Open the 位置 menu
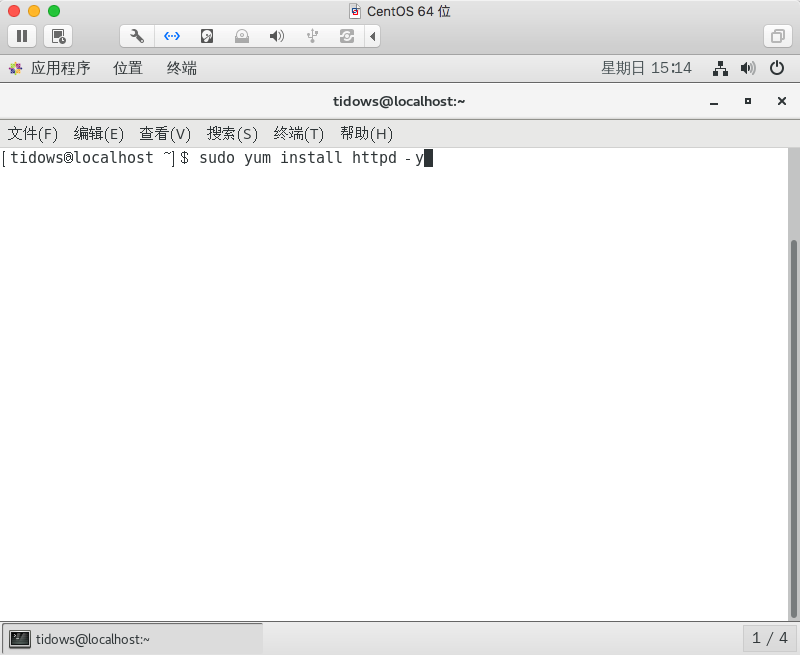This screenshot has height=655, width=800. (x=128, y=68)
